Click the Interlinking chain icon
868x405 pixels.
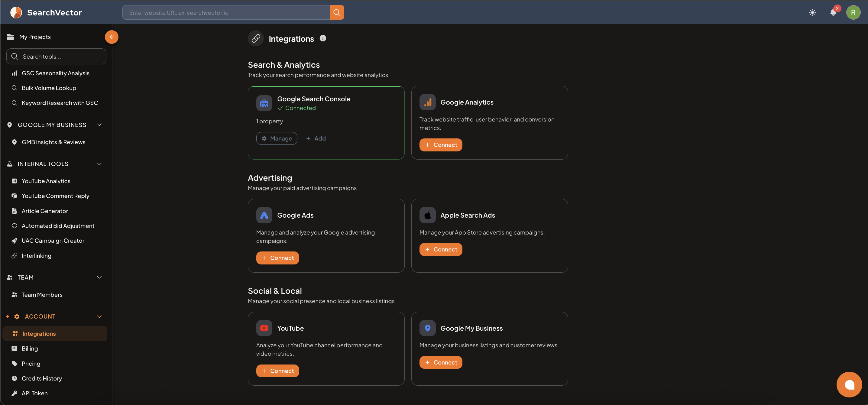14,256
